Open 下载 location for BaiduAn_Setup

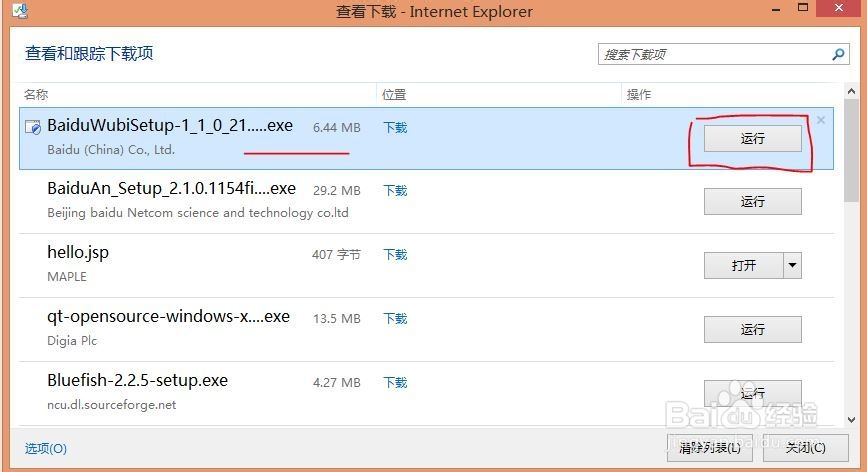click(x=395, y=191)
